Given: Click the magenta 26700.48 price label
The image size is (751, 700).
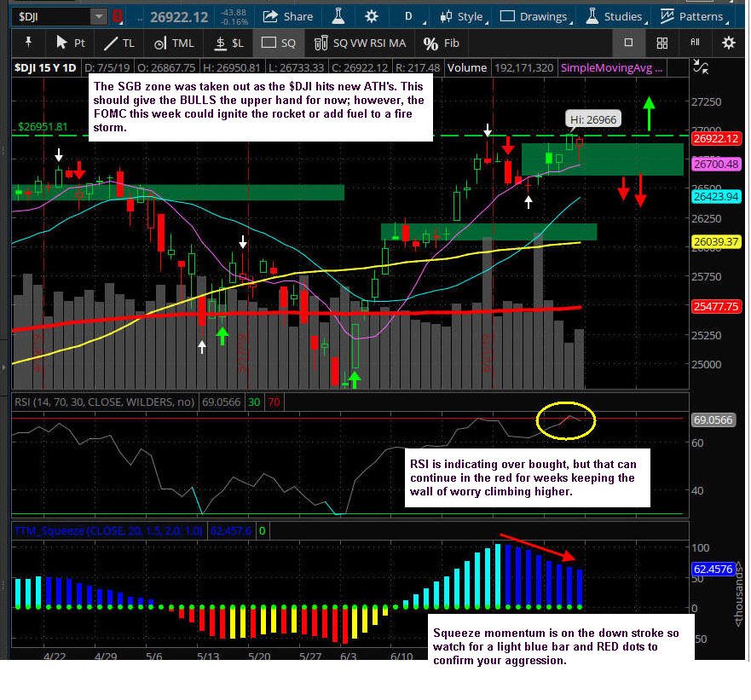Looking at the screenshot, I should click(x=717, y=165).
